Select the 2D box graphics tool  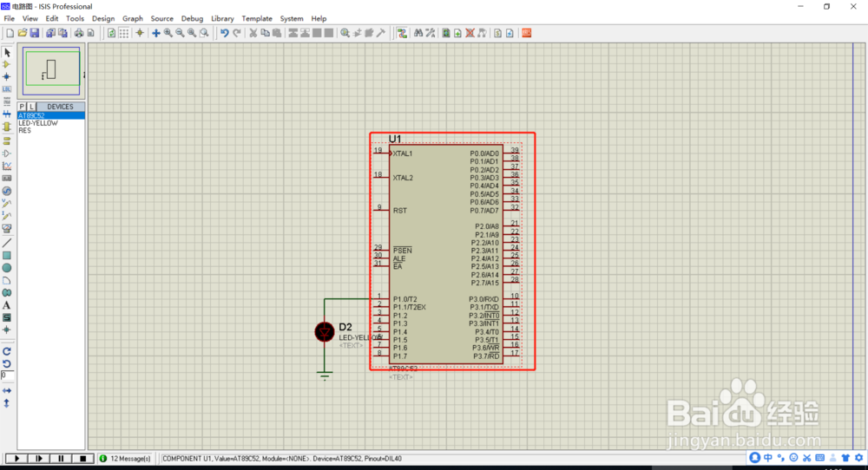click(x=7, y=256)
